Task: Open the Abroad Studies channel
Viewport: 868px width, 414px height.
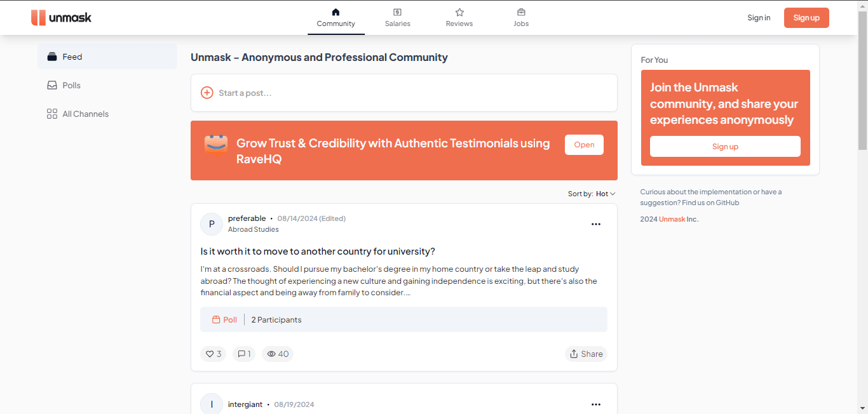Action: 254,229
